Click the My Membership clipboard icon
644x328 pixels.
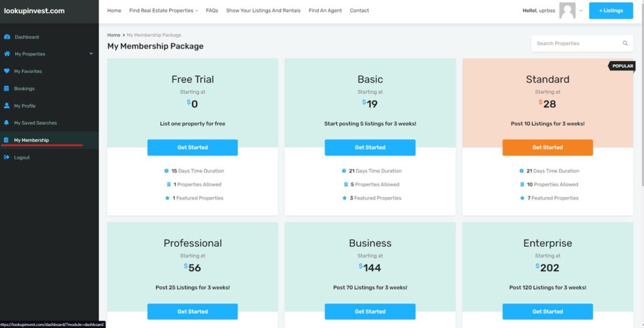pyautogui.click(x=6, y=140)
